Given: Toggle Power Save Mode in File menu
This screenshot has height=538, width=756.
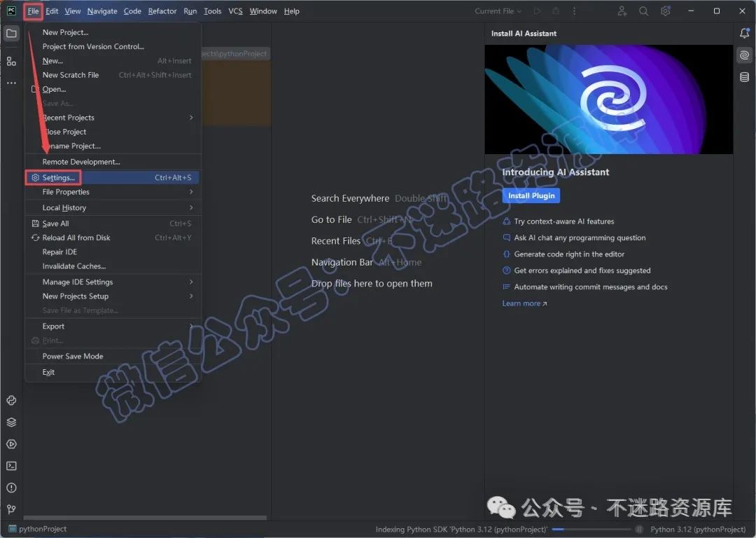Looking at the screenshot, I should click(x=113, y=357).
